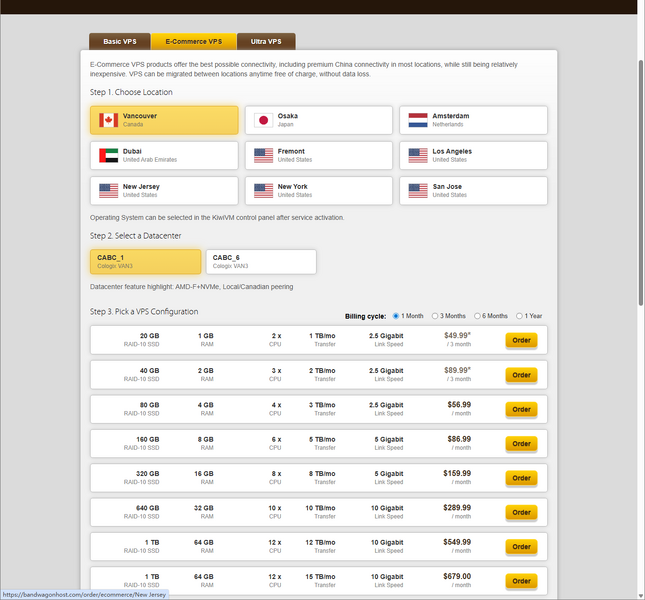Click the UAE flag icon for Dubai
Image resolution: width=645 pixels, height=600 pixels.
[109, 156]
